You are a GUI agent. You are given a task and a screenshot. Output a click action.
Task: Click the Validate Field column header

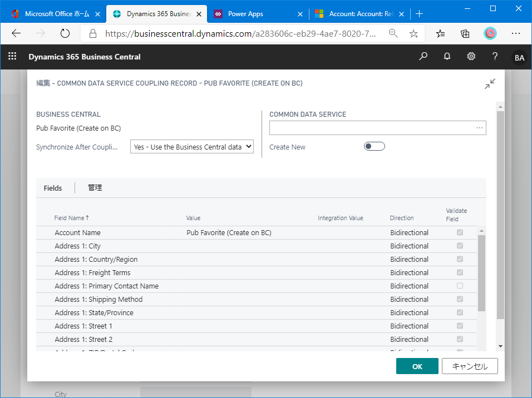coord(456,215)
